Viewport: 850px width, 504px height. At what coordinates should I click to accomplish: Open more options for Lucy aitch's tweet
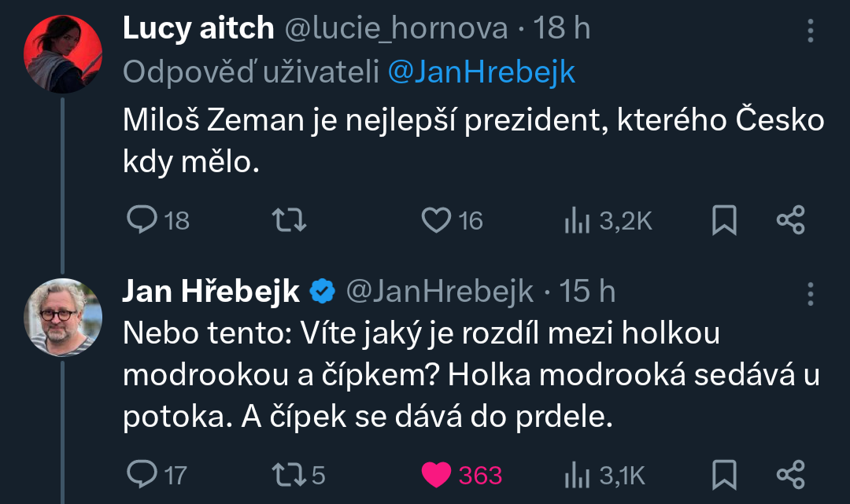[x=811, y=31]
